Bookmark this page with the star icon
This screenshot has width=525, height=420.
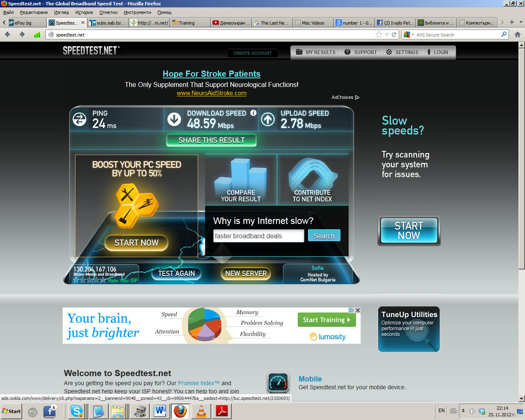click(x=379, y=34)
